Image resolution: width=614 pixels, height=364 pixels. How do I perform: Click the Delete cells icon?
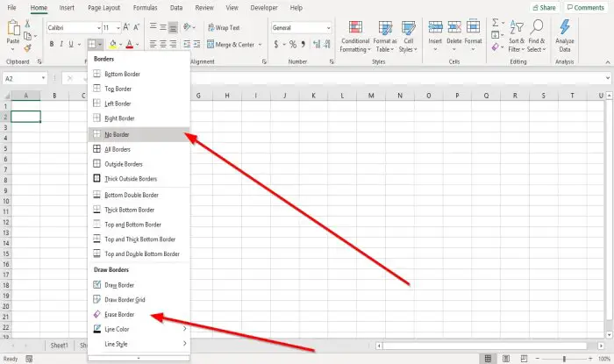coord(454,27)
